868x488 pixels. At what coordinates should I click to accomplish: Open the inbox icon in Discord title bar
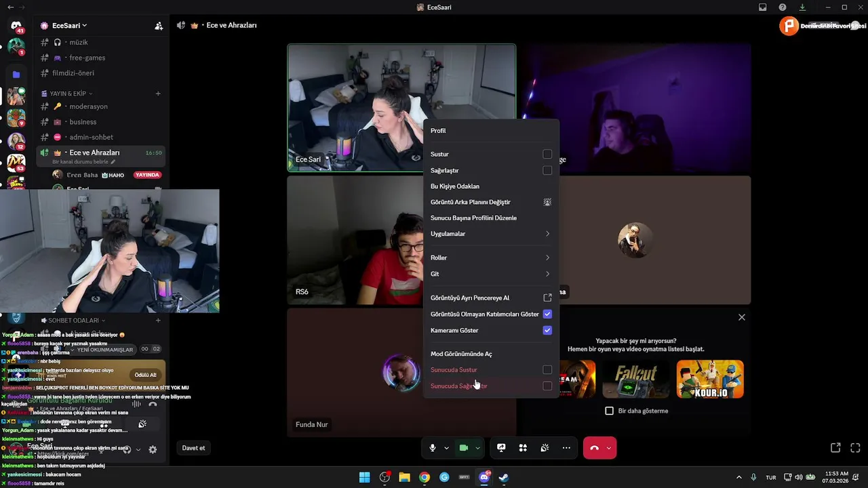point(763,7)
